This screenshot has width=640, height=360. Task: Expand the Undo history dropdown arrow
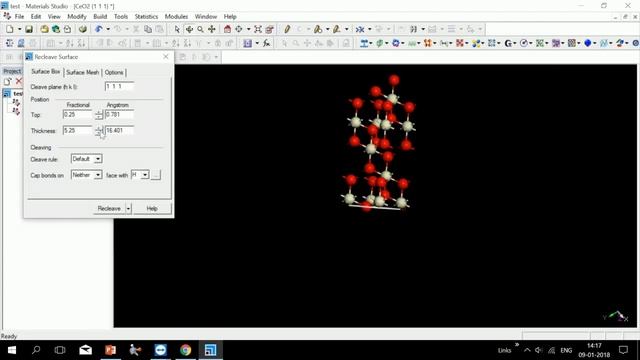pos(108,29)
